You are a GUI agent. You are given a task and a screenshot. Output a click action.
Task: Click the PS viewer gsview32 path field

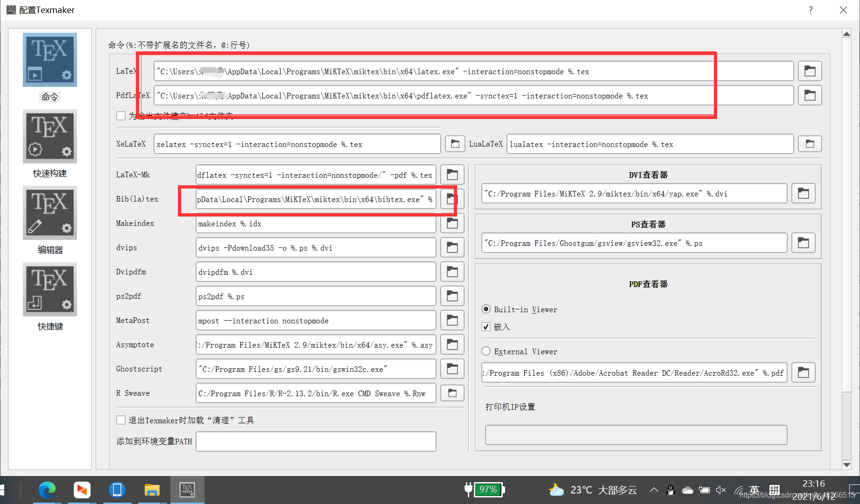point(634,243)
